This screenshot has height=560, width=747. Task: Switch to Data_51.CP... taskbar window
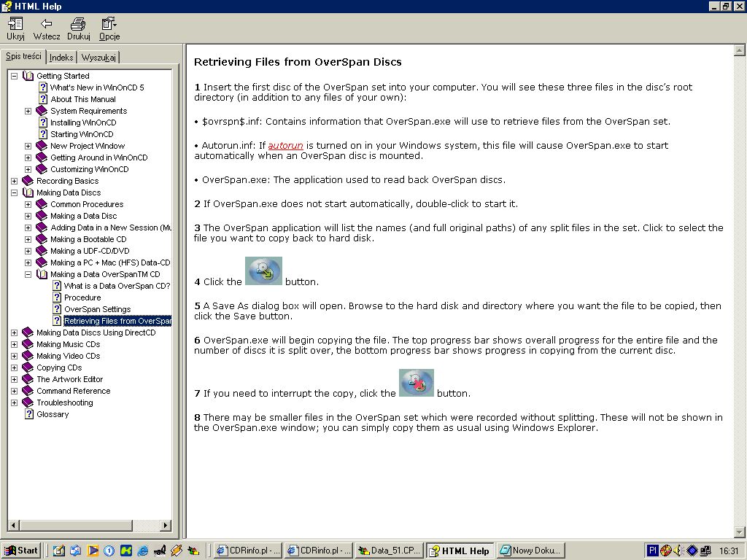click(390, 551)
